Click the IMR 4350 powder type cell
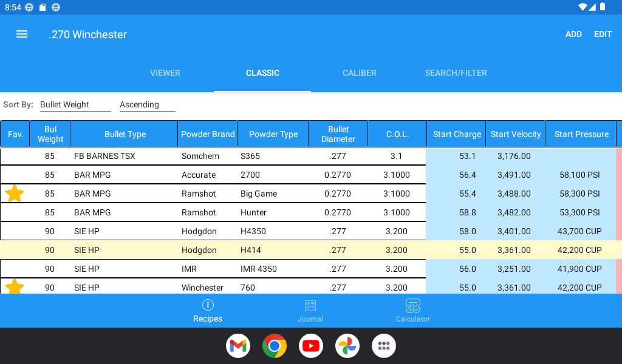This screenshot has height=364, width=622. [259, 269]
